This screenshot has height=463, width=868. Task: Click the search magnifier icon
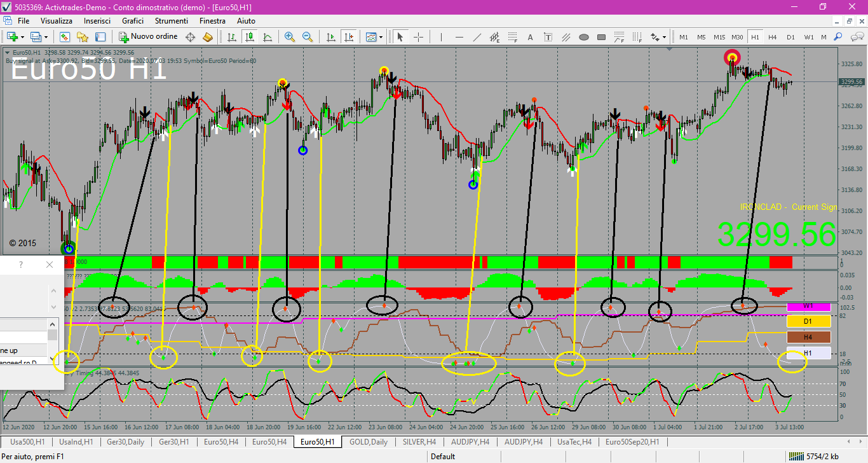(839, 37)
